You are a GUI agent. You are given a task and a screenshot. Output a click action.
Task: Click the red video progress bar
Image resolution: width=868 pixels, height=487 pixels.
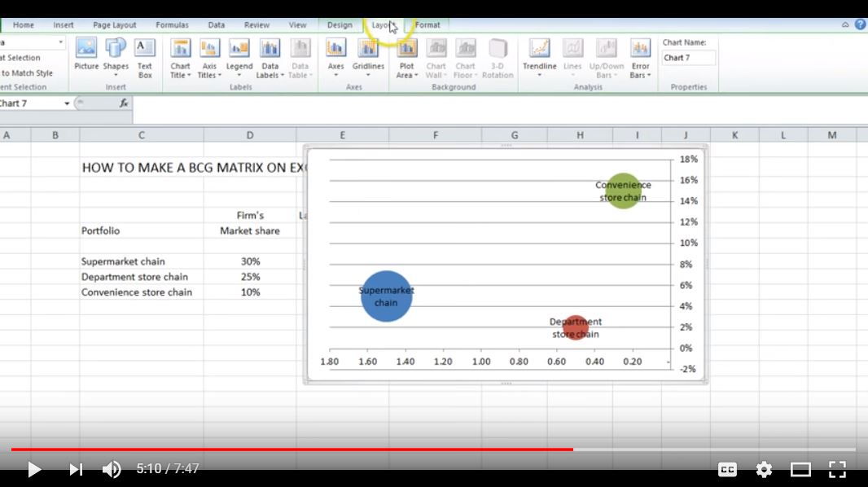[x=285, y=449]
